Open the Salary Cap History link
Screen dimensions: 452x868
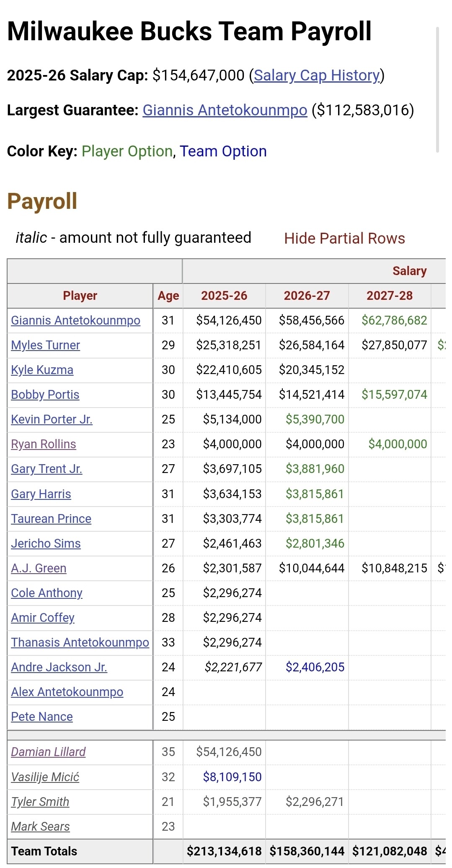click(316, 75)
